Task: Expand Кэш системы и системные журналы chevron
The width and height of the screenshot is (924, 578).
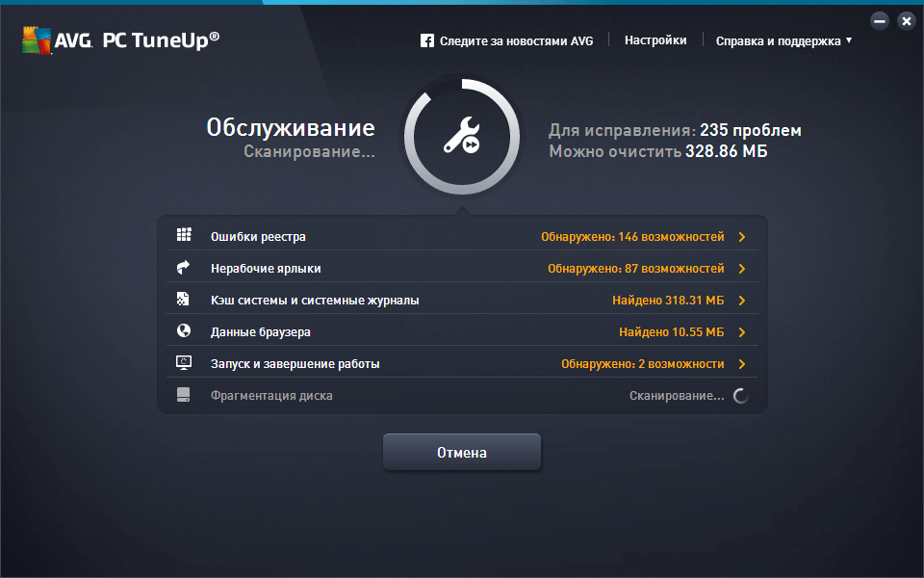Action: point(742,301)
